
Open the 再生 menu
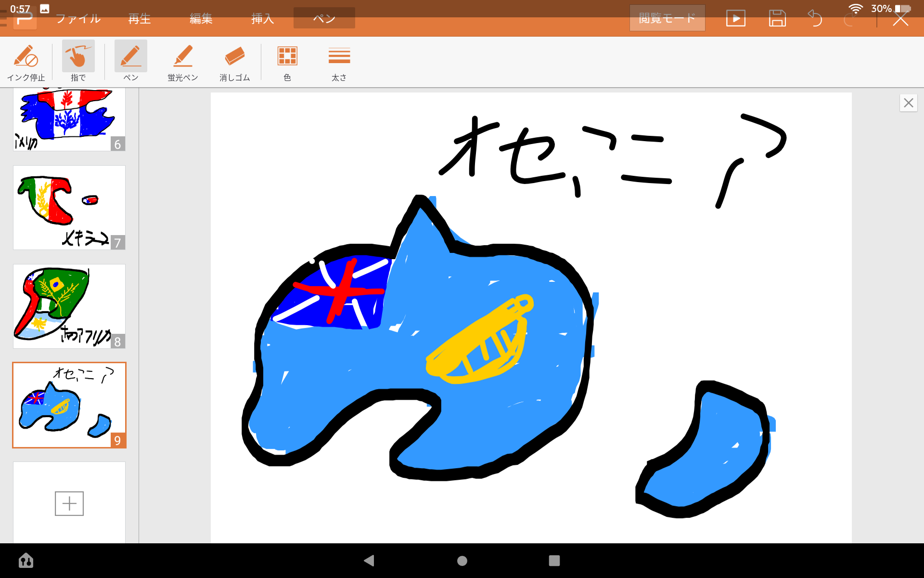(x=140, y=18)
